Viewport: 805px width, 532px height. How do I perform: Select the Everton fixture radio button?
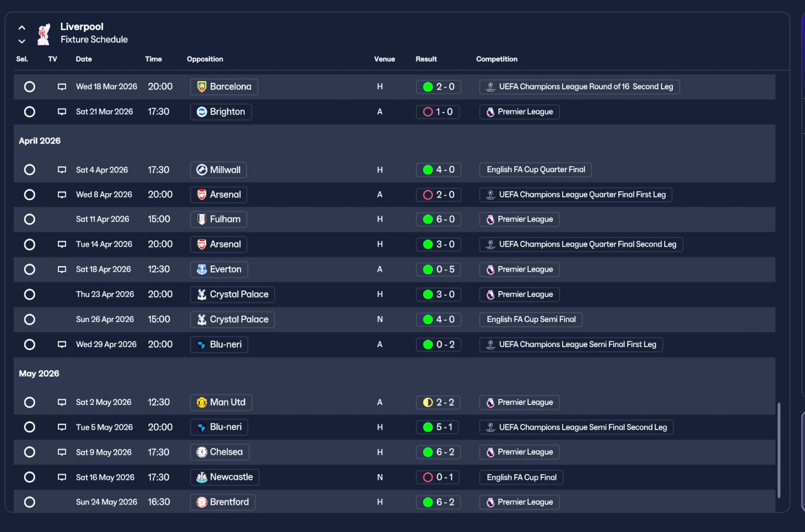[30, 270]
